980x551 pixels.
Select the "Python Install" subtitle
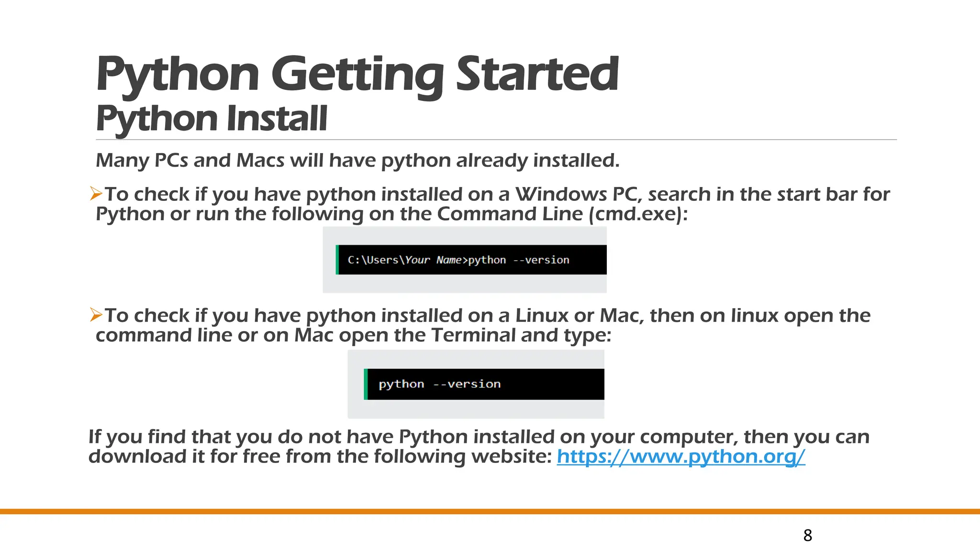click(x=212, y=118)
